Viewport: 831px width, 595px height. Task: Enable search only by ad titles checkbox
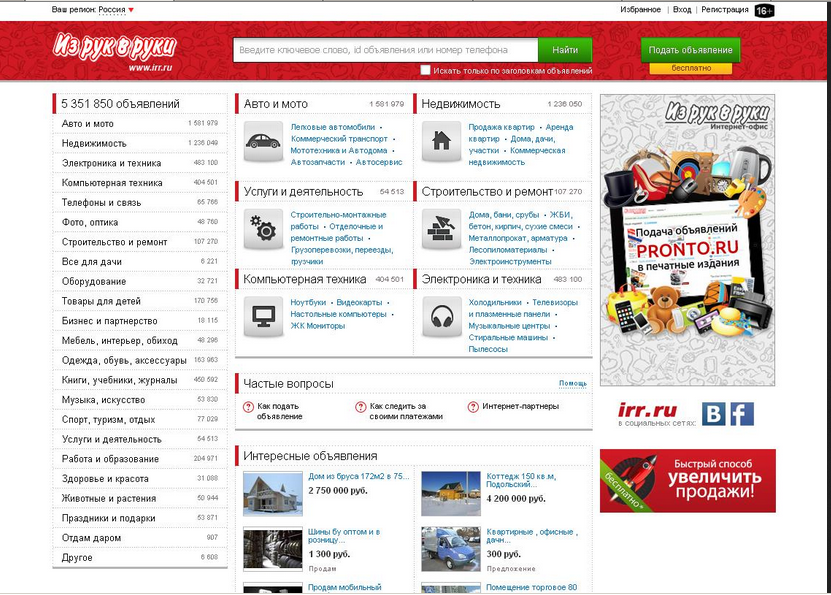(425, 70)
